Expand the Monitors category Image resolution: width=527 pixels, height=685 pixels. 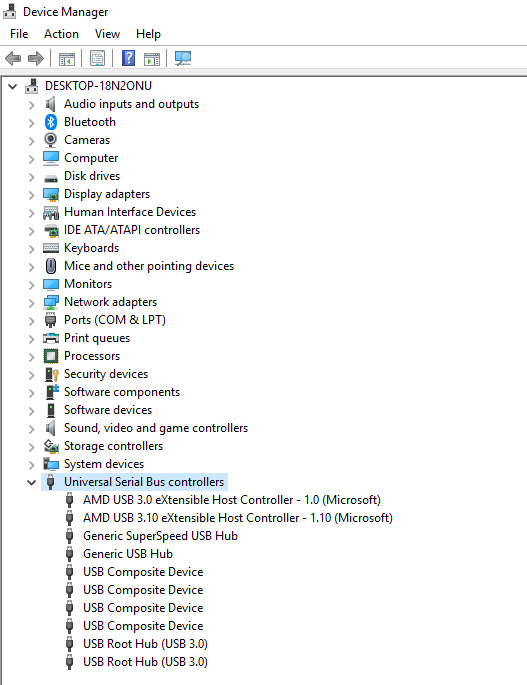(31, 285)
